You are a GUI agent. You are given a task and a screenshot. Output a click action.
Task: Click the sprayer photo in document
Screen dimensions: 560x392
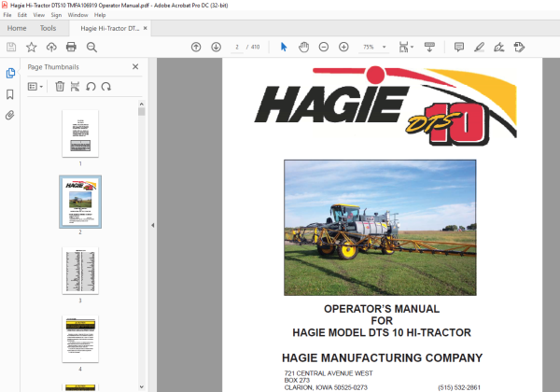coord(380,228)
